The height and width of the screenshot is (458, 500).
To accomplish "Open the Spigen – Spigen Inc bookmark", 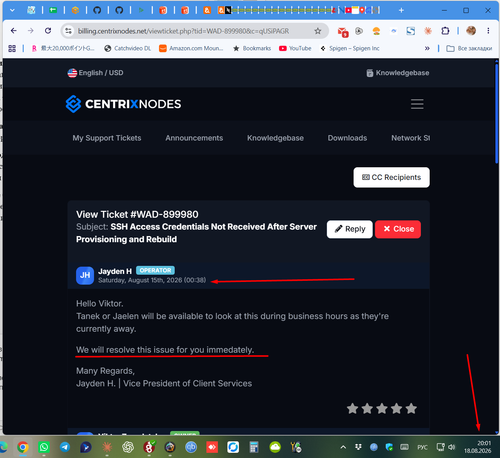I will point(350,48).
